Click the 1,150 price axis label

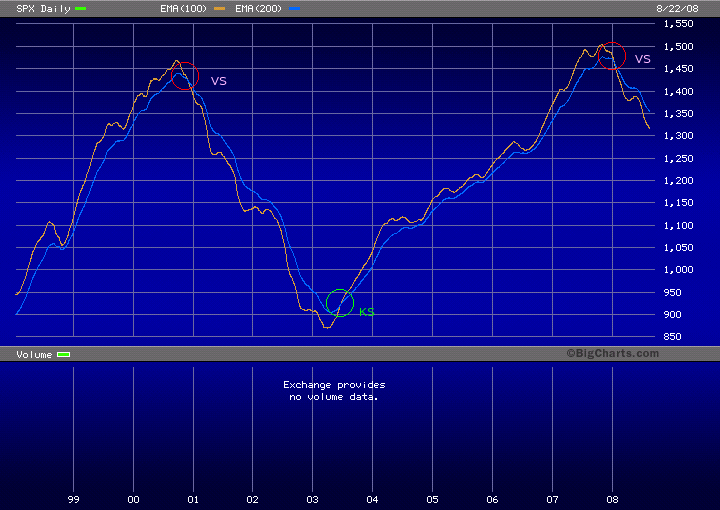[x=678, y=202]
